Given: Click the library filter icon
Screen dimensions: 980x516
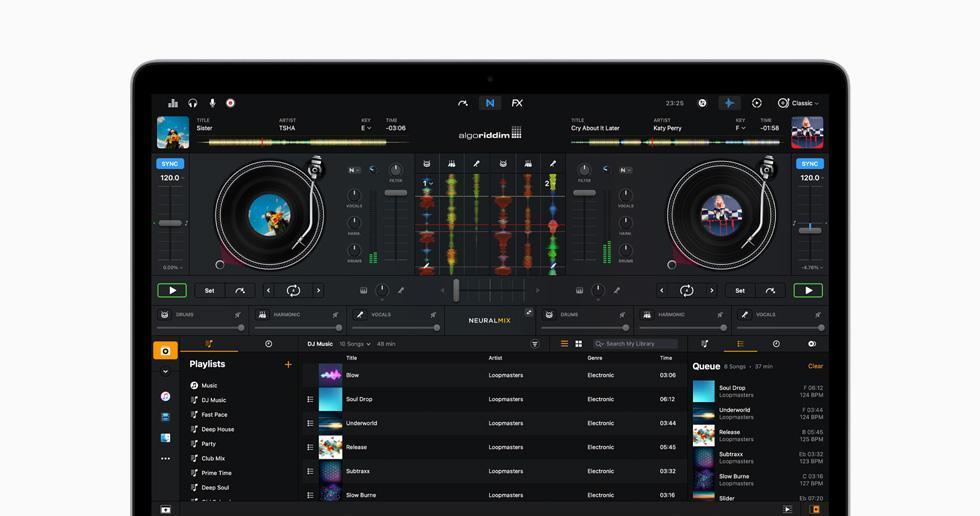Looking at the screenshot, I should click(x=535, y=344).
